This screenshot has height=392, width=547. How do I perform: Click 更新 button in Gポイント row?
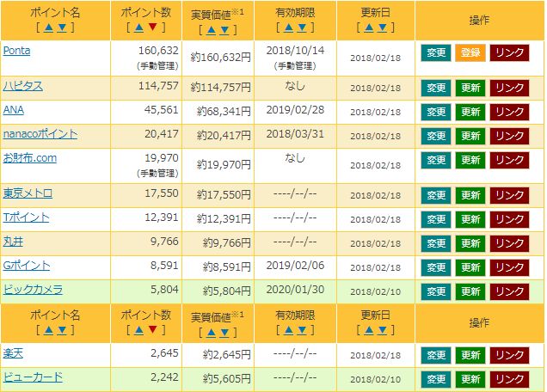click(470, 267)
